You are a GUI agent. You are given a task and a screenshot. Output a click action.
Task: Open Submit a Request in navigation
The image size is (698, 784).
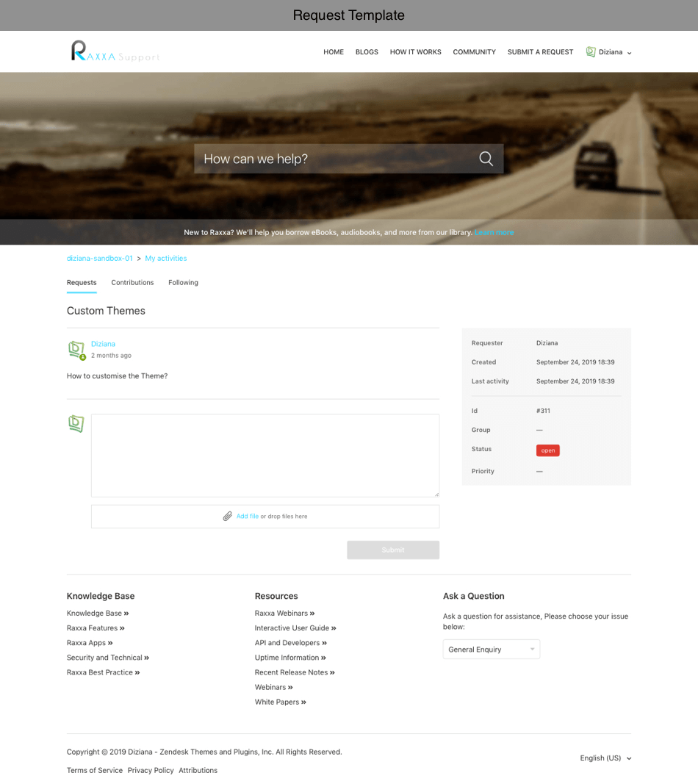coord(540,52)
